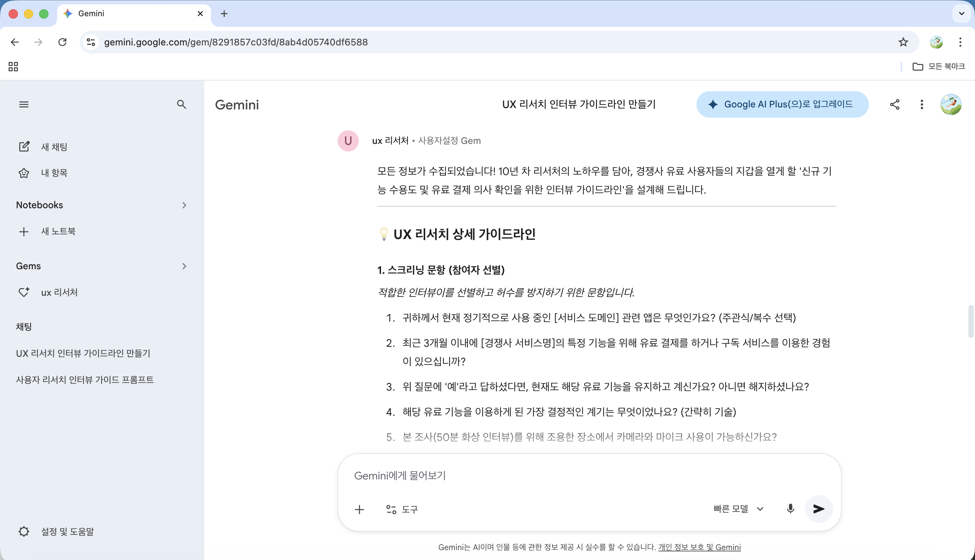Click the Gemini logo text

237,105
